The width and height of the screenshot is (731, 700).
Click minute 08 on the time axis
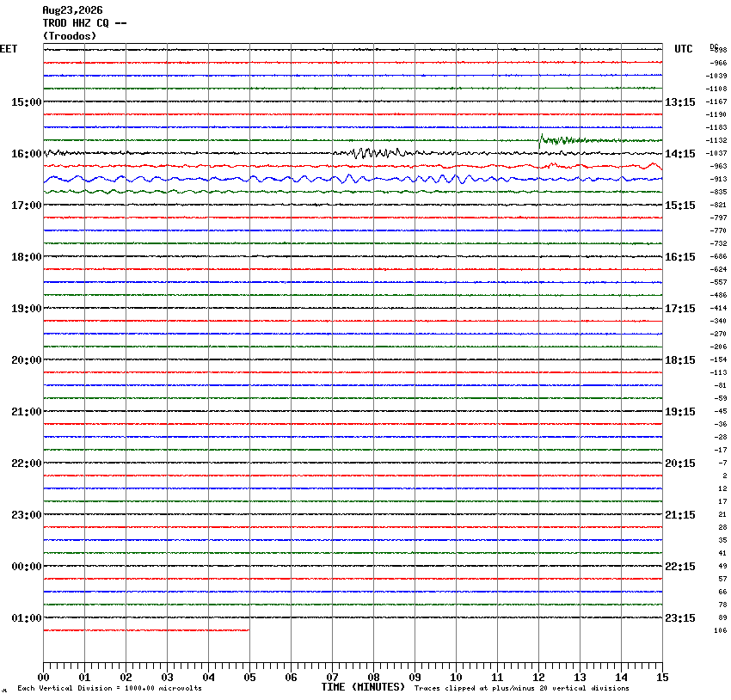[x=373, y=678]
